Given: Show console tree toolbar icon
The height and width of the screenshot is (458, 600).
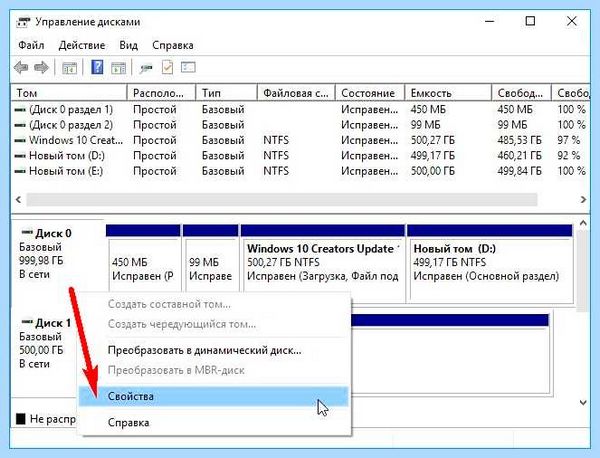Looking at the screenshot, I should [x=69, y=68].
